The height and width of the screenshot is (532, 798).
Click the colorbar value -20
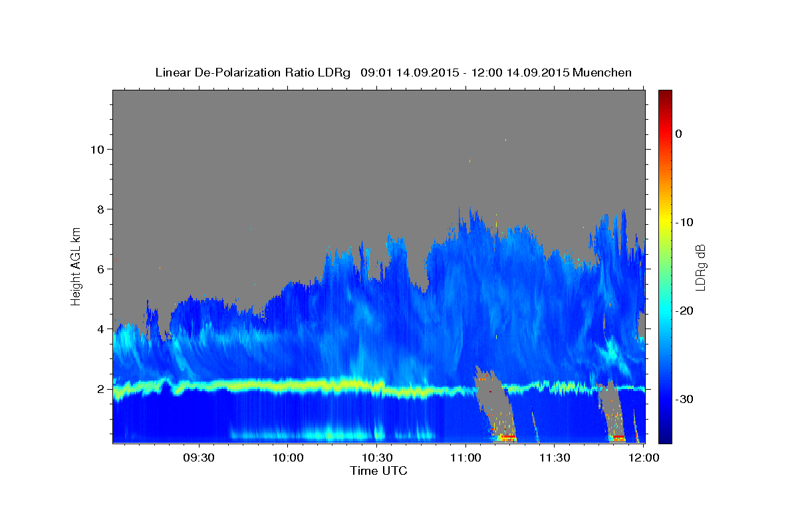click(685, 311)
